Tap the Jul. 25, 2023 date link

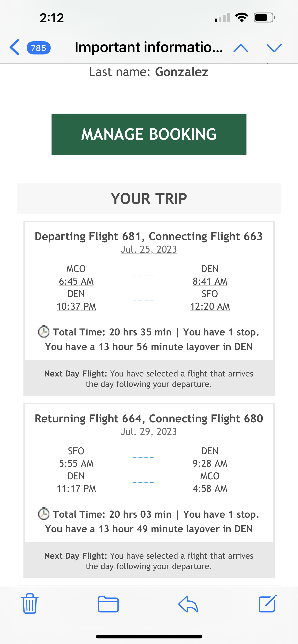point(149,249)
